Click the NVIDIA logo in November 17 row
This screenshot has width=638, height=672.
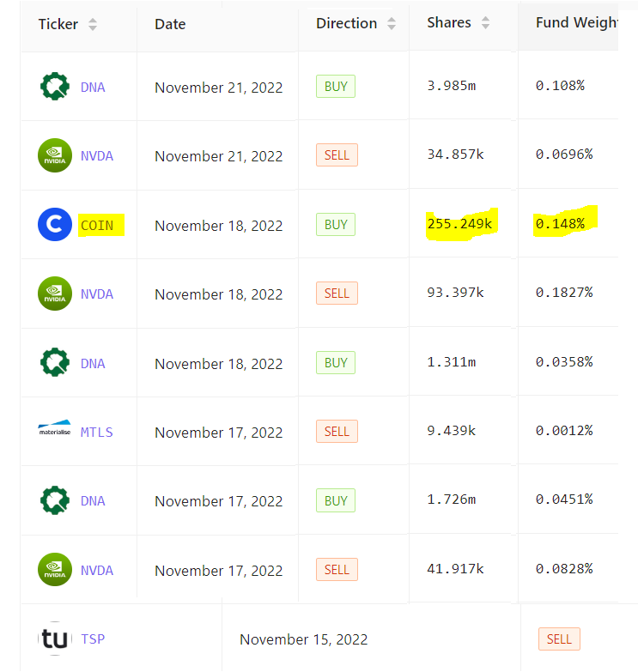pyautogui.click(x=55, y=570)
